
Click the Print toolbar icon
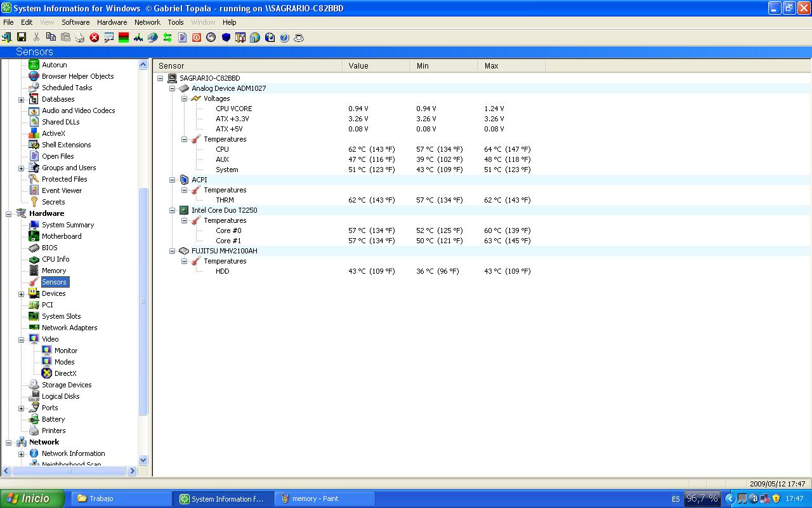coord(80,37)
